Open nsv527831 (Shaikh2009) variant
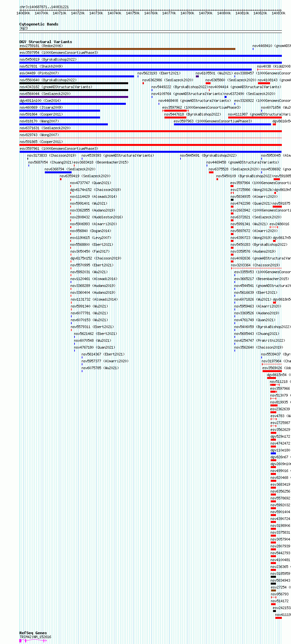This screenshot has width=291, height=644. [x=41, y=67]
